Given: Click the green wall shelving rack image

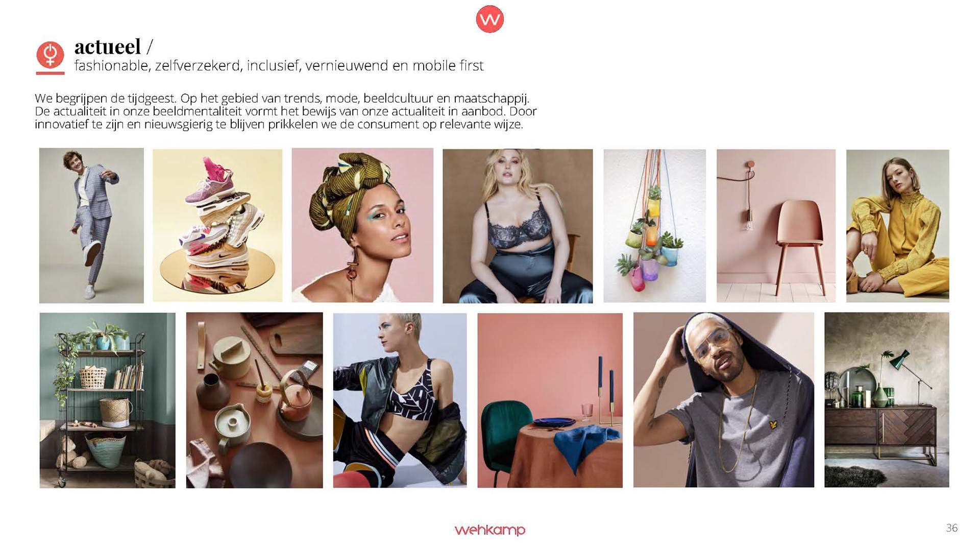Looking at the screenshot, I should click(107, 400).
